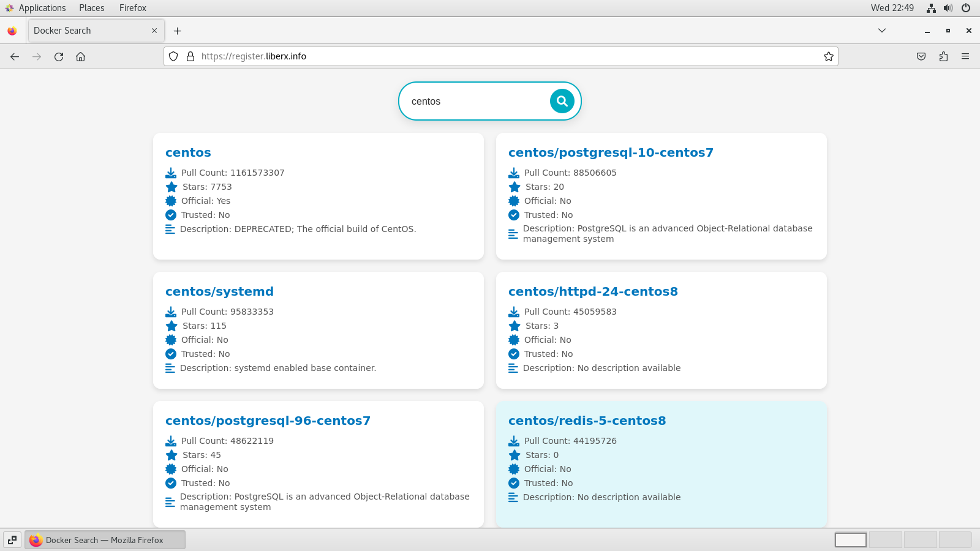The image size is (980, 551).
Task: Click the description lines icon in centos card
Action: pyautogui.click(x=170, y=229)
